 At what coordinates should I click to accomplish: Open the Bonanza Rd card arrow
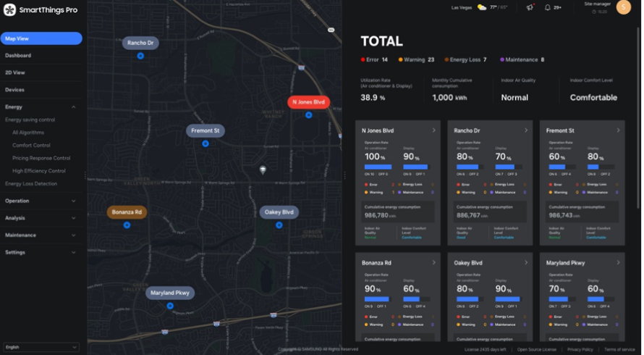[433, 262]
